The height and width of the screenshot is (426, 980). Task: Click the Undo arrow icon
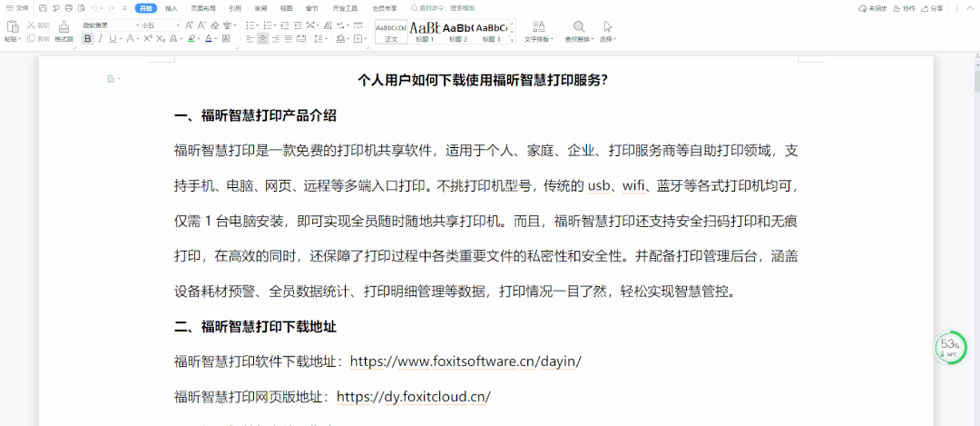94,8
